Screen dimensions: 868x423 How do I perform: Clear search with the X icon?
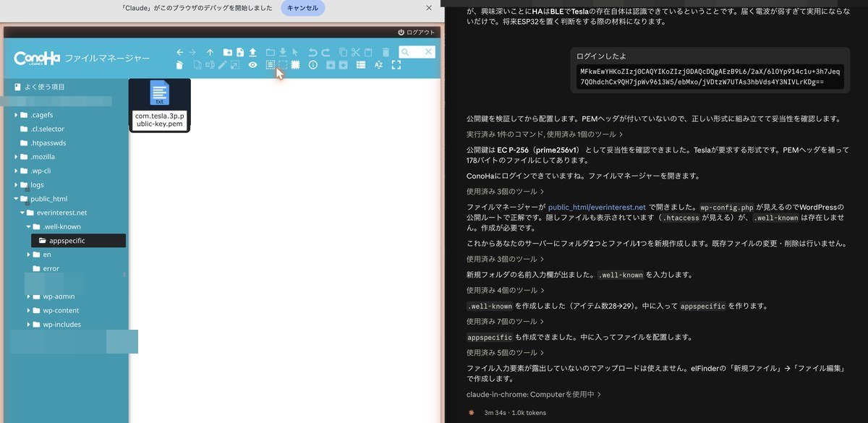click(429, 52)
